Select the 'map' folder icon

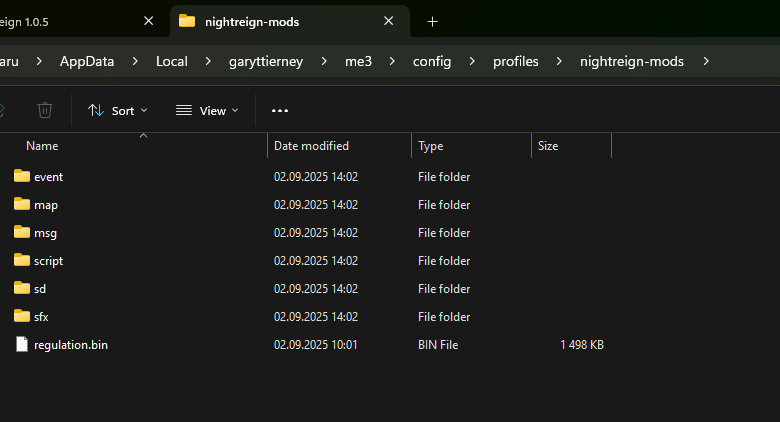22,204
